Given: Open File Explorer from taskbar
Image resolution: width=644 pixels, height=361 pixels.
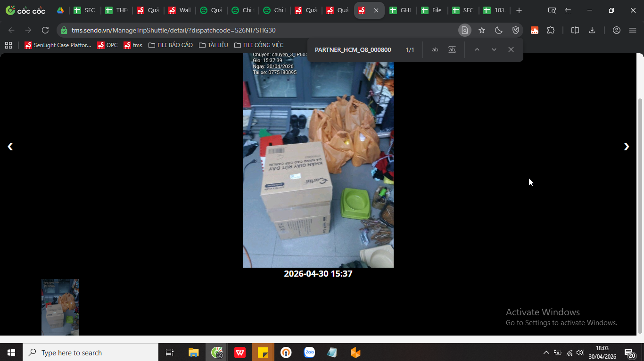Looking at the screenshot, I should pos(194,353).
